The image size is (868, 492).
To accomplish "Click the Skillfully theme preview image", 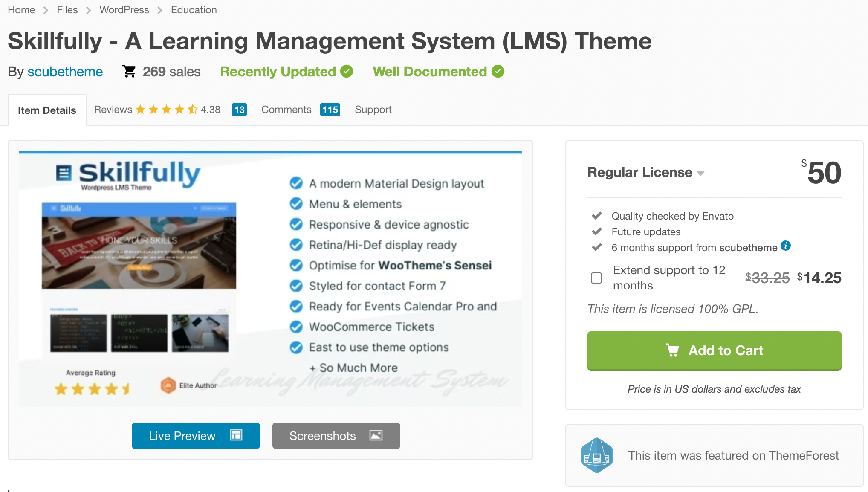I will point(270,279).
